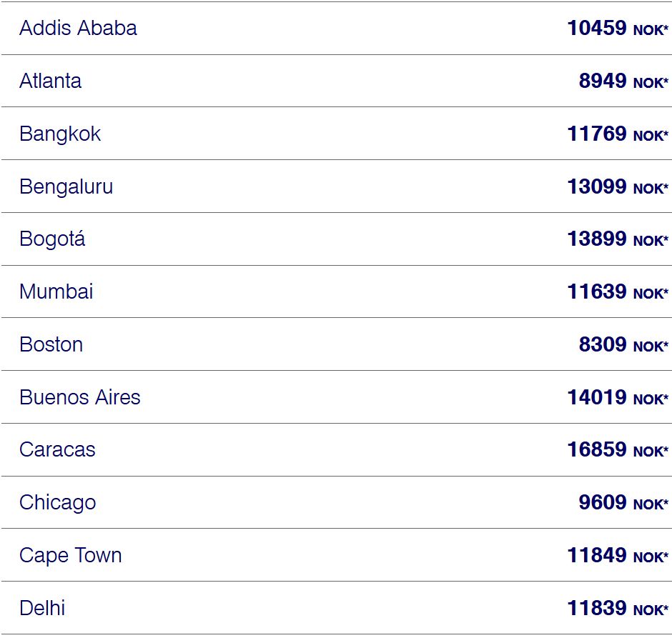Click the 10459 NOK price
This screenshot has height=638, width=672.
(618, 29)
